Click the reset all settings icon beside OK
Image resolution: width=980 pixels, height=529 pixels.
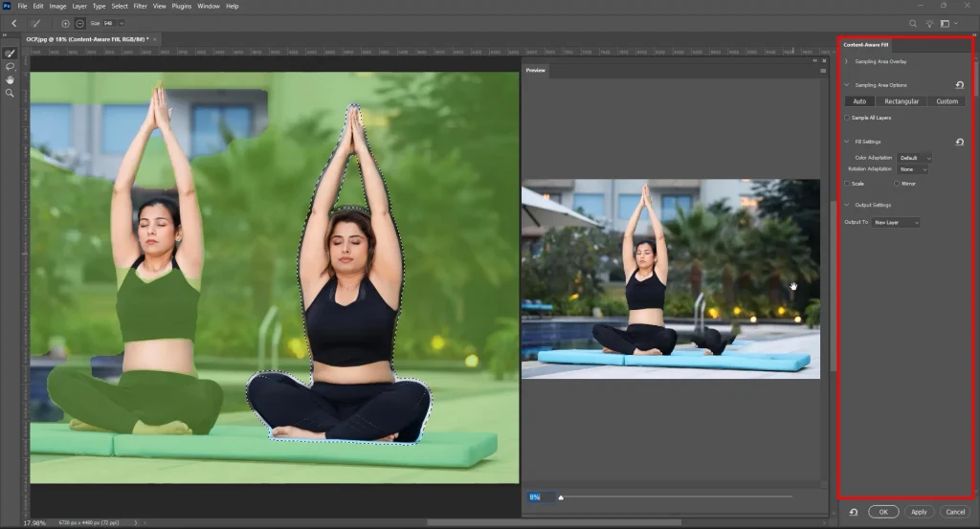click(x=853, y=512)
